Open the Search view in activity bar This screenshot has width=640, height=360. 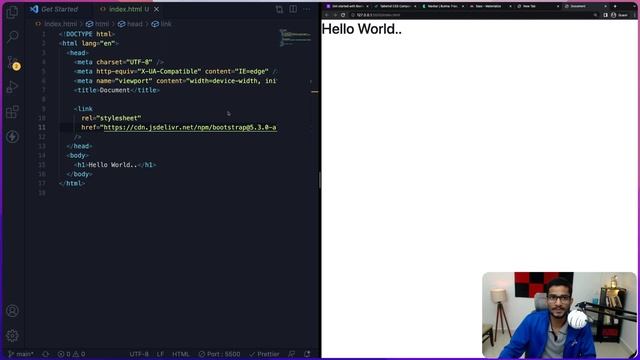coord(12,37)
